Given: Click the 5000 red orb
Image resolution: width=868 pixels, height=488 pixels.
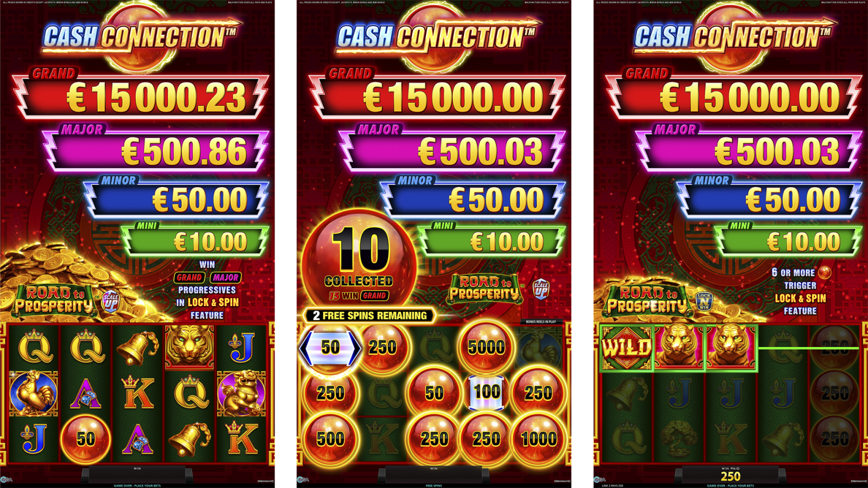Looking at the screenshot, I should point(486,347).
